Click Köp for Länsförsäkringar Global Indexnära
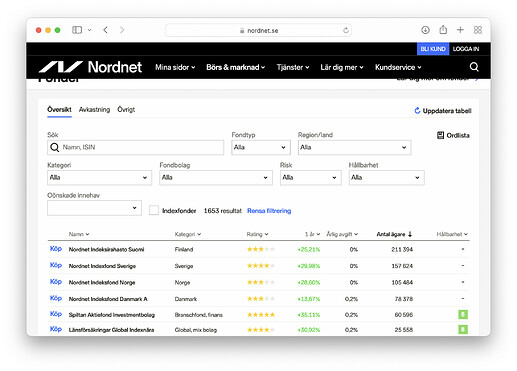 [56, 329]
